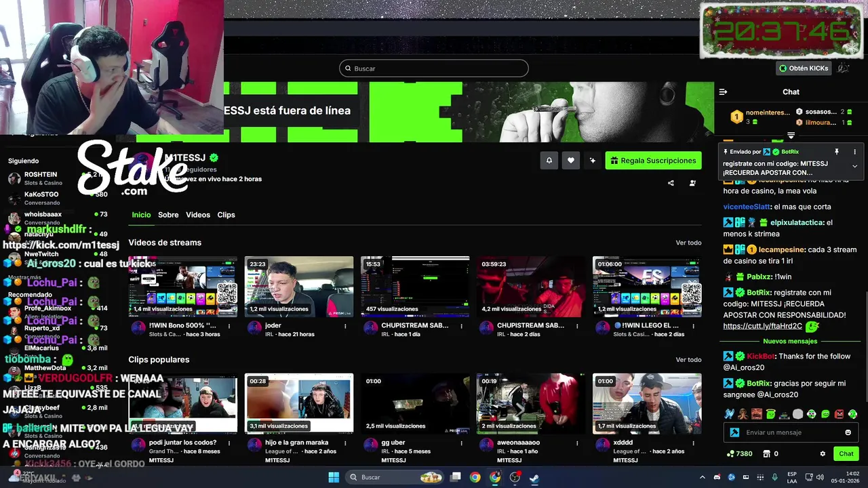The height and width of the screenshot is (488, 868).
Task: Play the xdddd clip thumbnail
Action: [647, 404]
